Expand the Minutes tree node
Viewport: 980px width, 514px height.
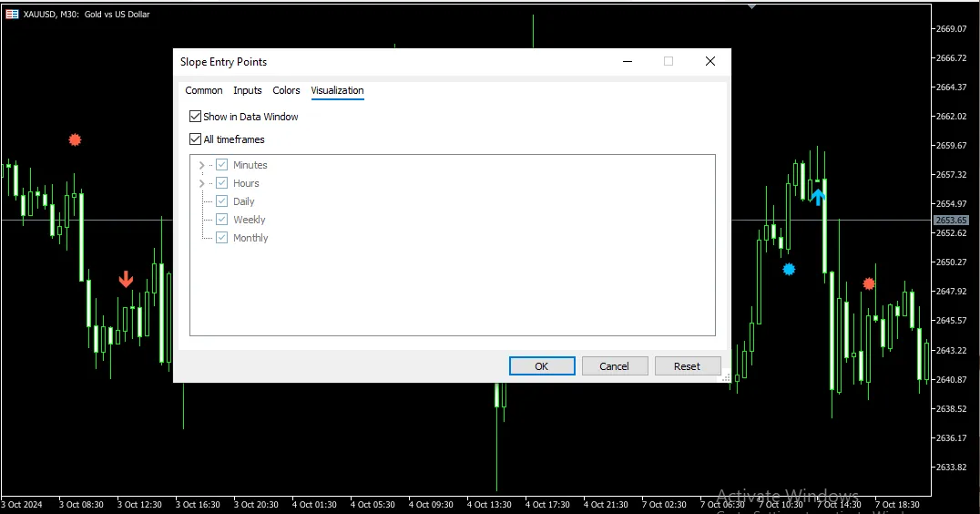[x=201, y=165]
